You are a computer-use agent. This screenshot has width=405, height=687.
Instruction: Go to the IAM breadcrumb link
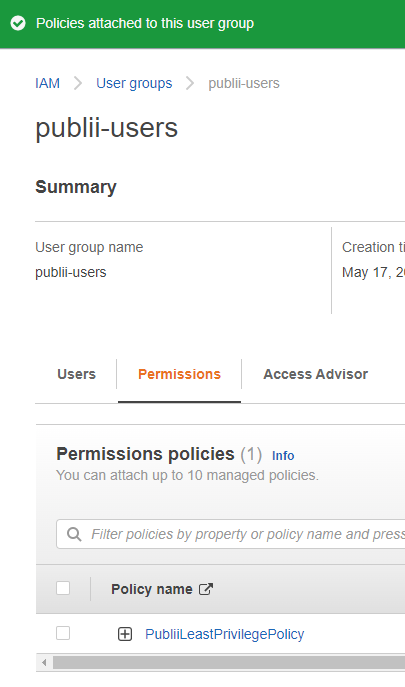click(x=47, y=83)
